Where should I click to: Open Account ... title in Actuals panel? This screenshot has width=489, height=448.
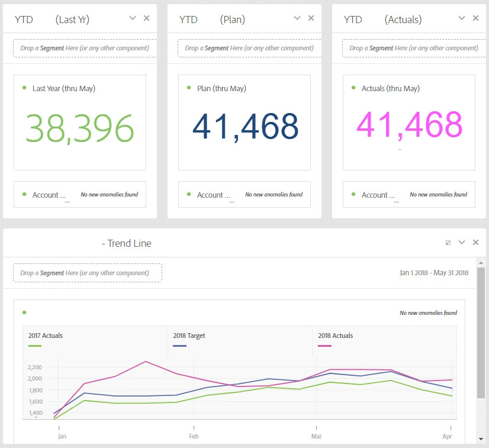point(378,195)
